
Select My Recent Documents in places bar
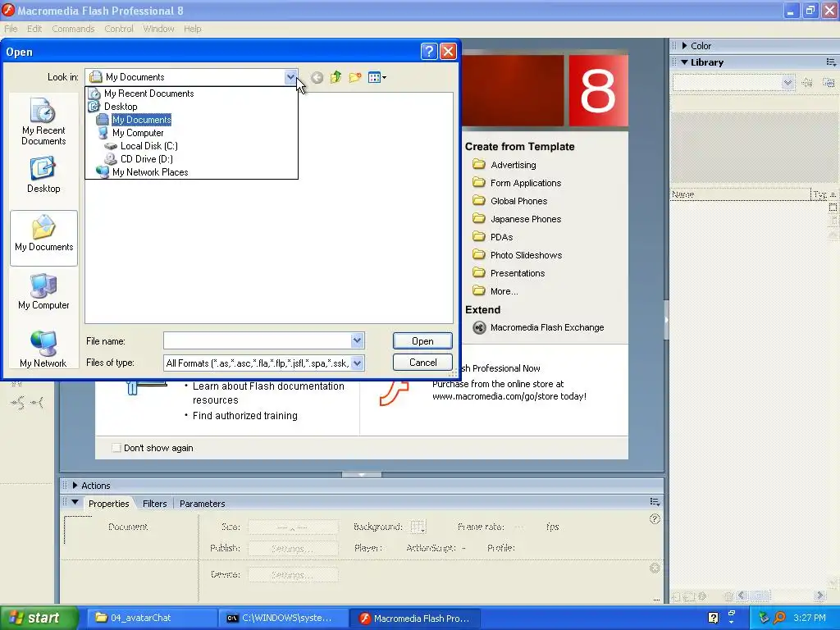(x=43, y=121)
